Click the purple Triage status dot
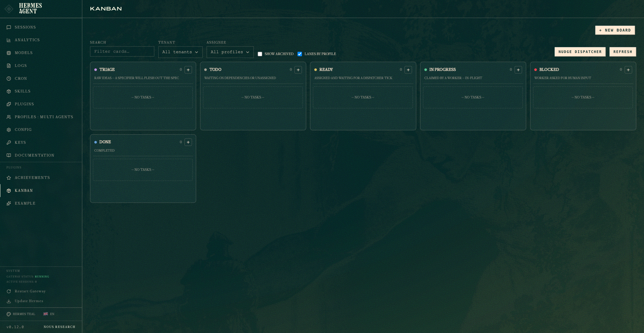This screenshot has width=644, height=333. tap(96, 70)
